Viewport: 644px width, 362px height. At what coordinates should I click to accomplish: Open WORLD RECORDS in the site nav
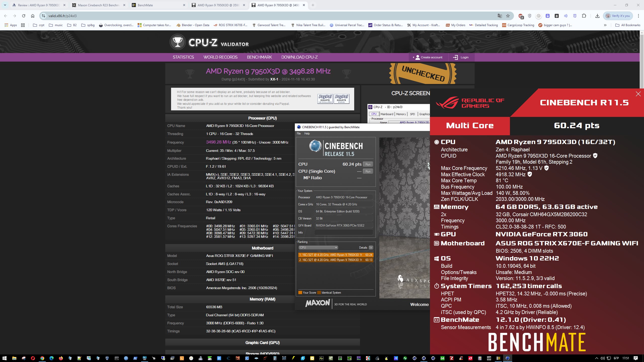[x=220, y=57]
